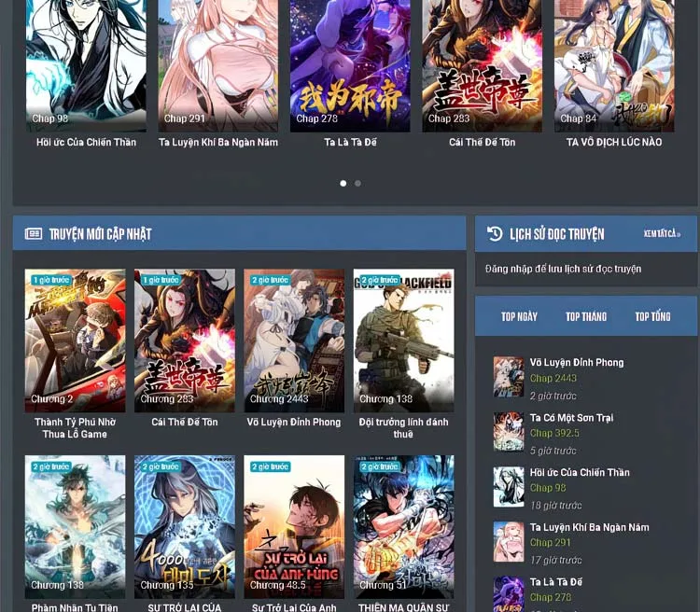Open Hồi Ức Của Chiến Thần in ranking list
Viewport: 700px width, 612px height.
[x=580, y=472]
